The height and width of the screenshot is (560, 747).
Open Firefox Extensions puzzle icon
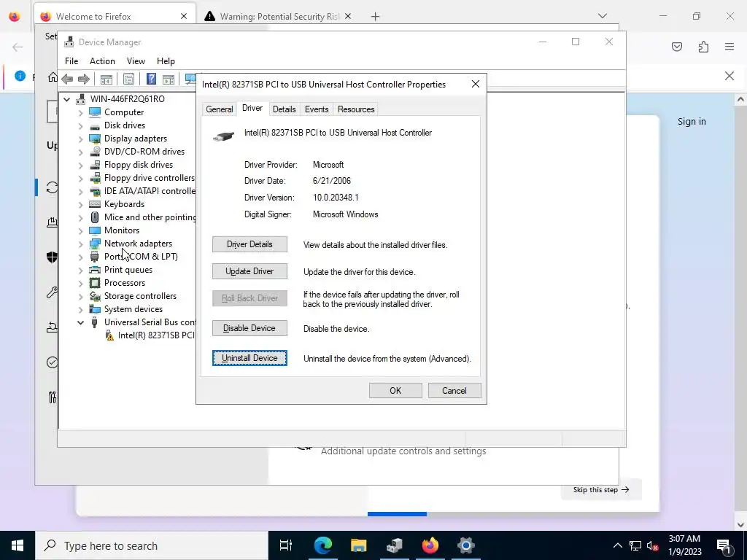pyautogui.click(x=703, y=47)
